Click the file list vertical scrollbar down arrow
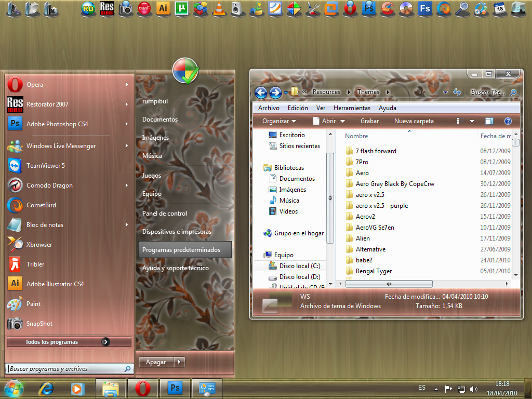 (516, 275)
